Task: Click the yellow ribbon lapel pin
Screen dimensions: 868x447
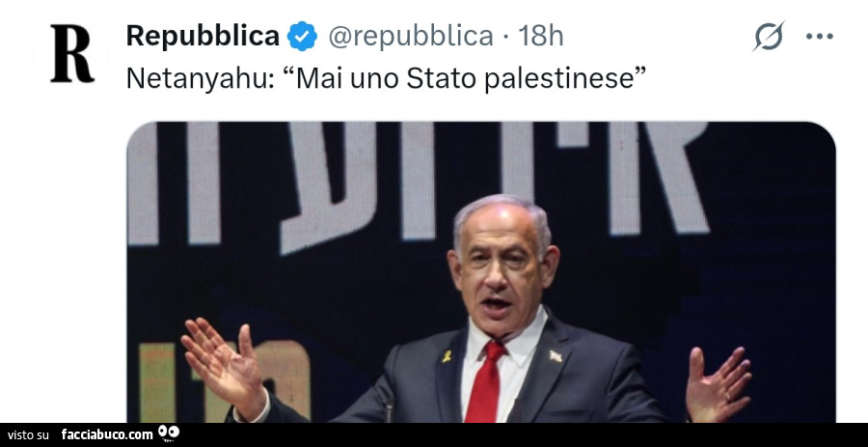Action: coord(447,356)
